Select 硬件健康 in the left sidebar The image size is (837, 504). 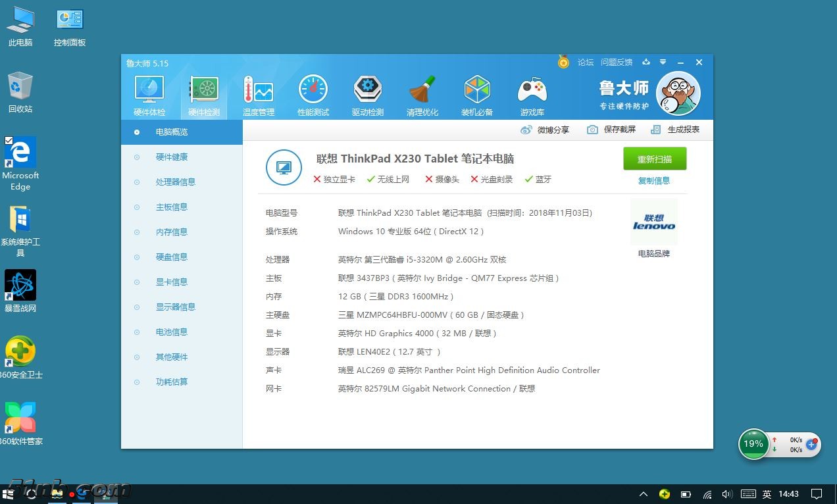[x=172, y=157]
